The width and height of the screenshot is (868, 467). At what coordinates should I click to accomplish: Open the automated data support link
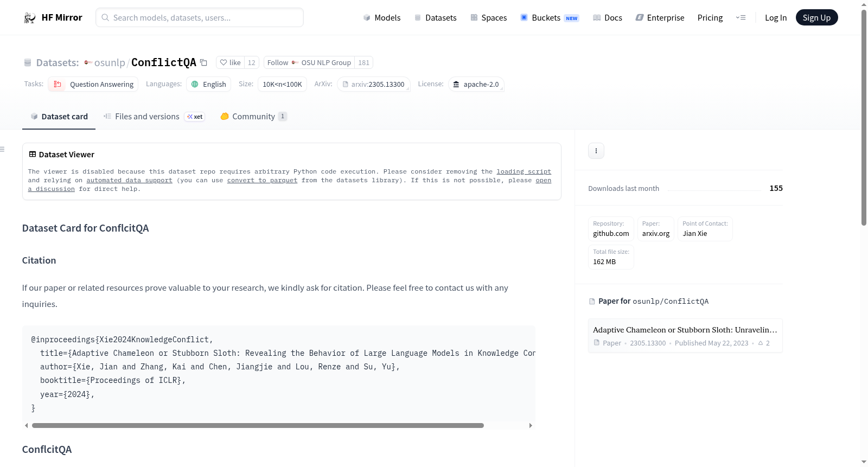[129, 180]
